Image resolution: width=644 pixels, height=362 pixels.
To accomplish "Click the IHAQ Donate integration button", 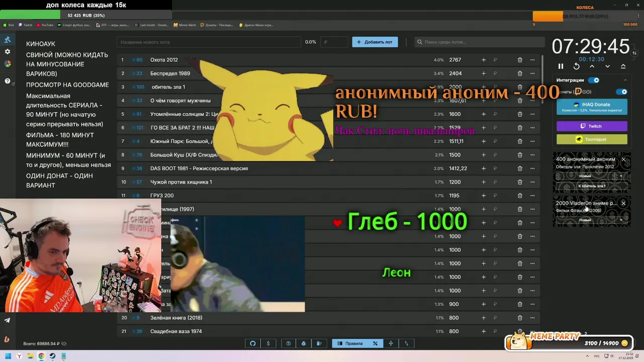I will click(x=592, y=107).
